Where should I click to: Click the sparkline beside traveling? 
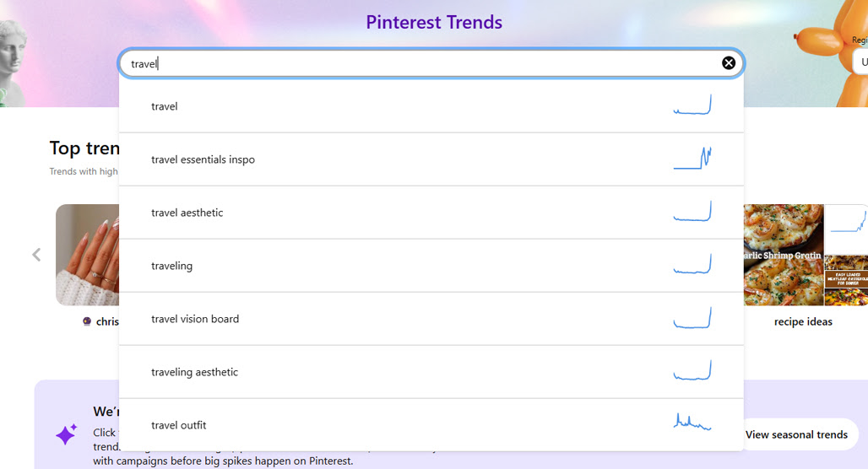click(692, 264)
